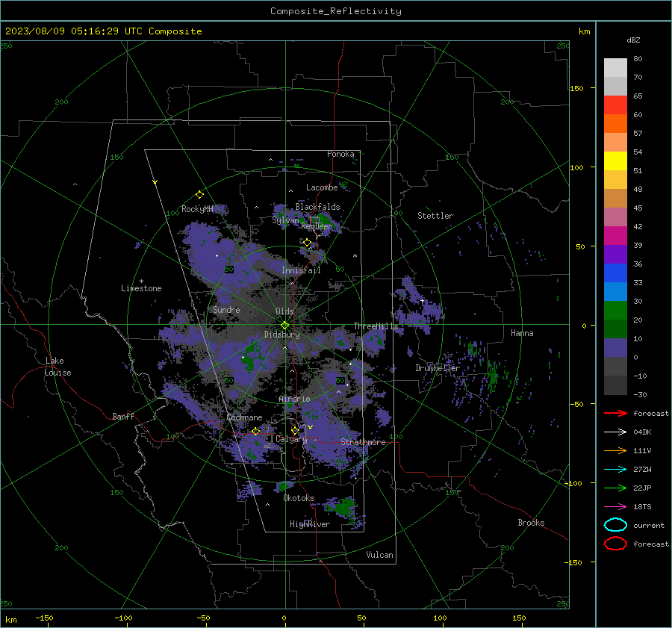The image size is (672, 628).
Task: Click the 18TS legend label
Action: tap(642, 507)
